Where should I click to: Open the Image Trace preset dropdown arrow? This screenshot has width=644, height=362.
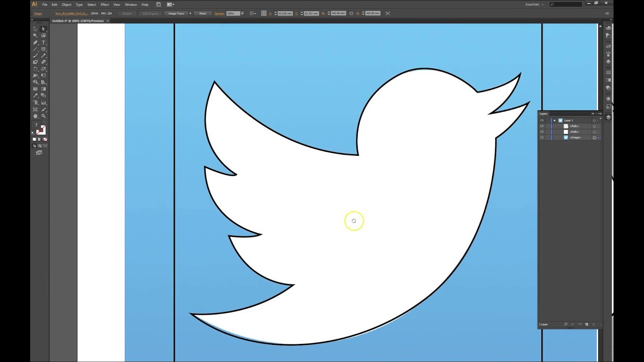(x=190, y=13)
